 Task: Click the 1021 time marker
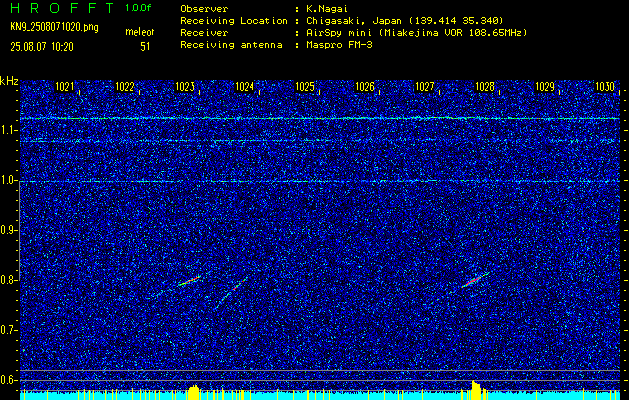[65, 87]
